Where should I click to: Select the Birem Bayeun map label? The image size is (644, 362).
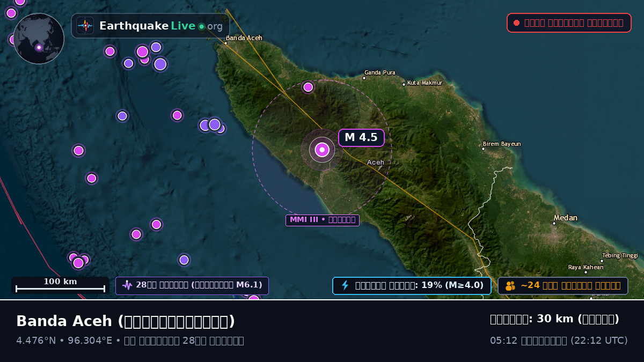click(502, 144)
